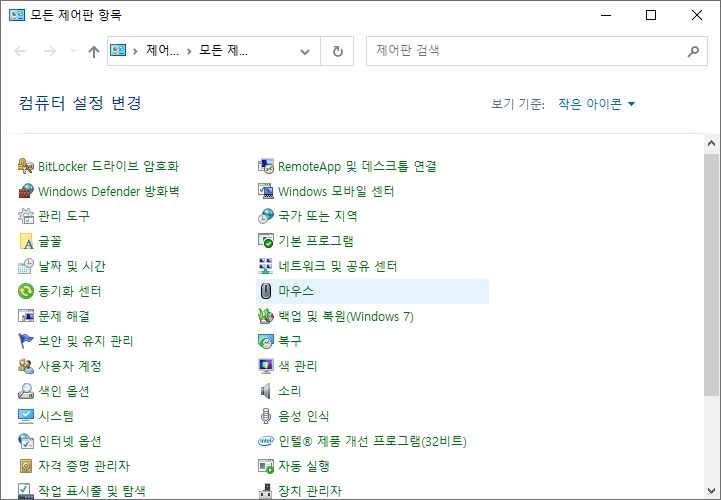Open the 사용자 계정 link text

click(70, 366)
